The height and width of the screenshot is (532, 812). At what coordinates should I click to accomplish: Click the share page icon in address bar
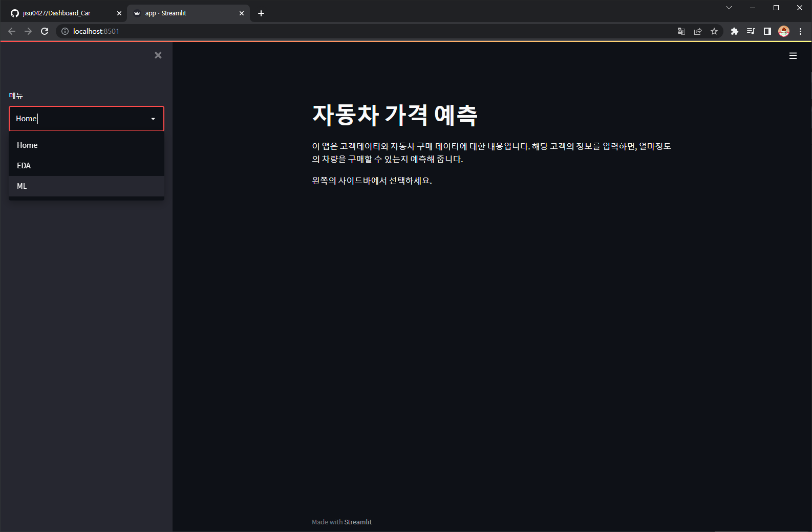pos(698,31)
